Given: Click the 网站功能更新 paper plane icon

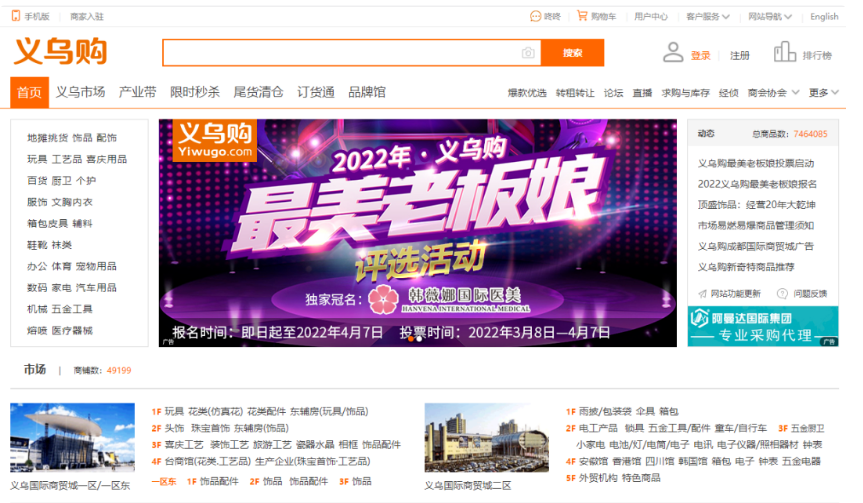Looking at the screenshot, I should (x=702, y=293).
